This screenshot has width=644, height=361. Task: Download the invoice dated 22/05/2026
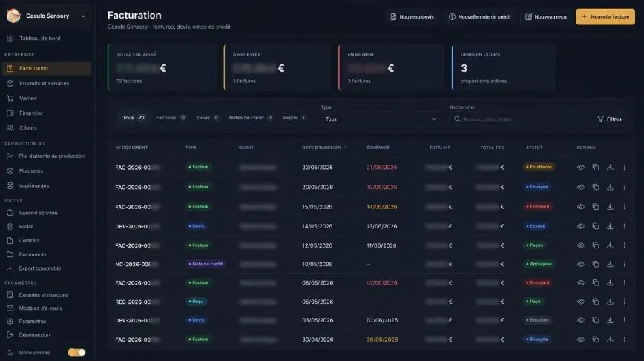pyautogui.click(x=610, y=167)
